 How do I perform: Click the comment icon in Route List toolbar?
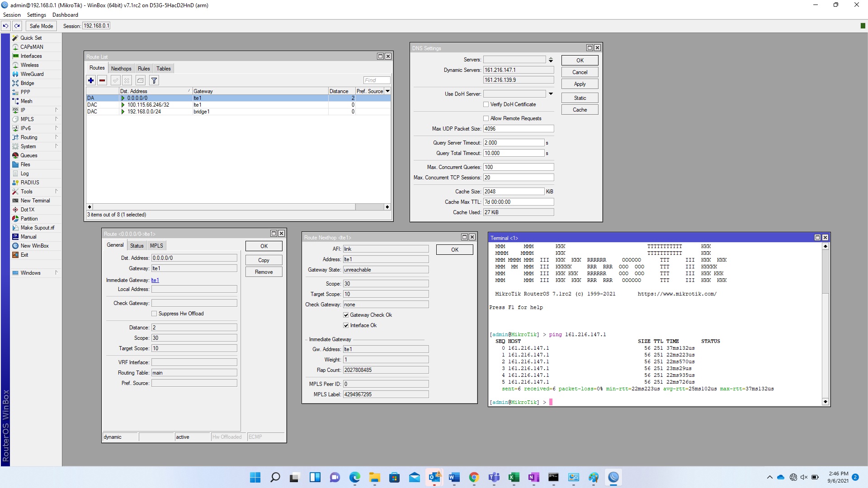pos(141,80)
